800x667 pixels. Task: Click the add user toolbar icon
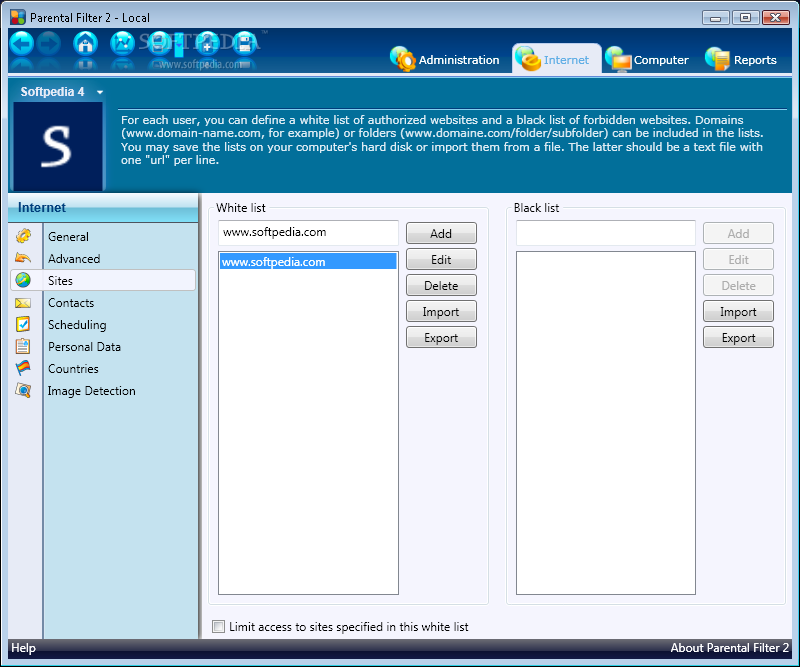tap(207, 44)
